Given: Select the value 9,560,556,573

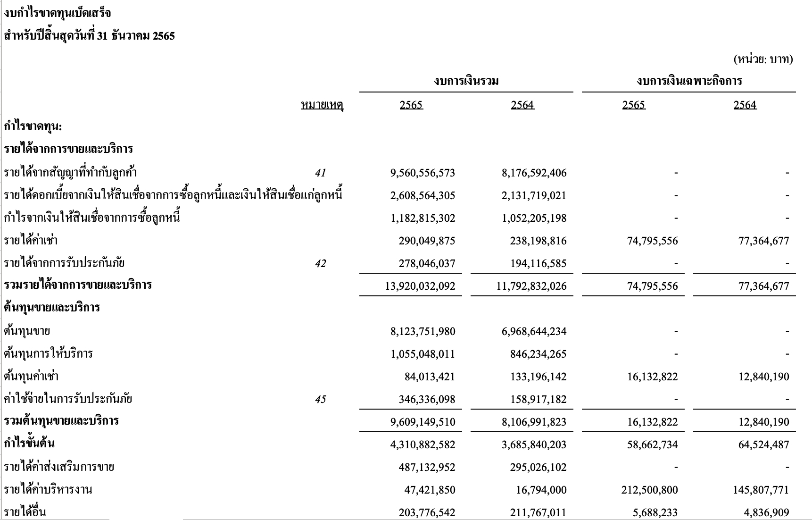Looking at the screenshot, I should pos(423,173).
